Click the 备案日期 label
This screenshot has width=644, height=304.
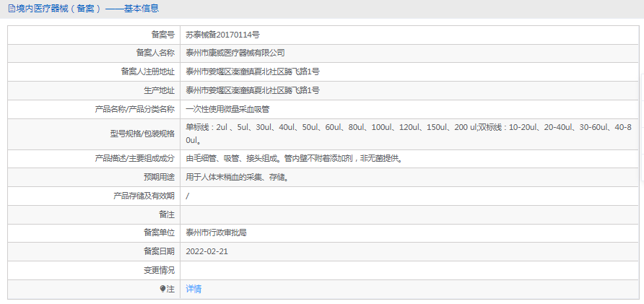(160, 251)
